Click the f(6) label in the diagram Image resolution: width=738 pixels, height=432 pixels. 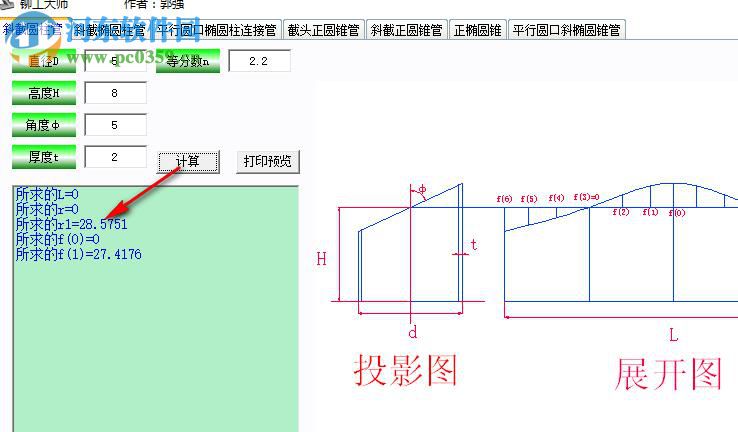504,199
